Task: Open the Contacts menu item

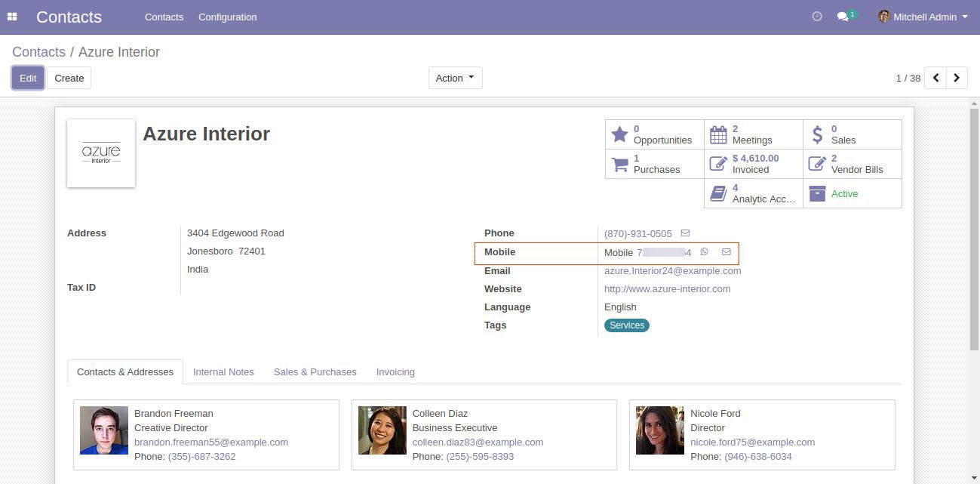Action: [x=164, y=17]
